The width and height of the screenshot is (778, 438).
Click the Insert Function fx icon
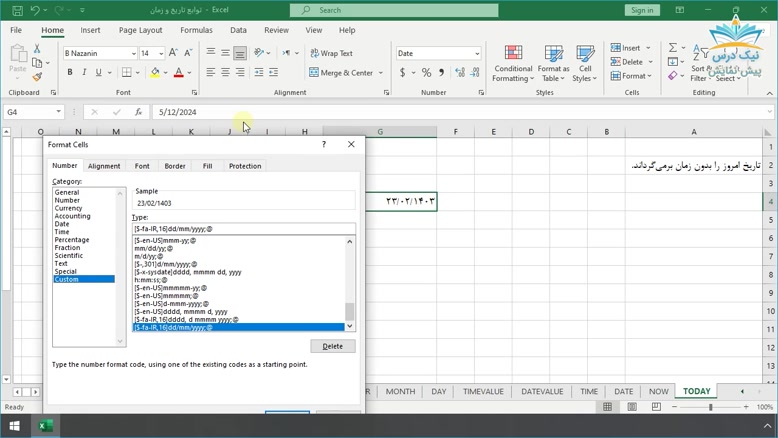click(138, 112)
